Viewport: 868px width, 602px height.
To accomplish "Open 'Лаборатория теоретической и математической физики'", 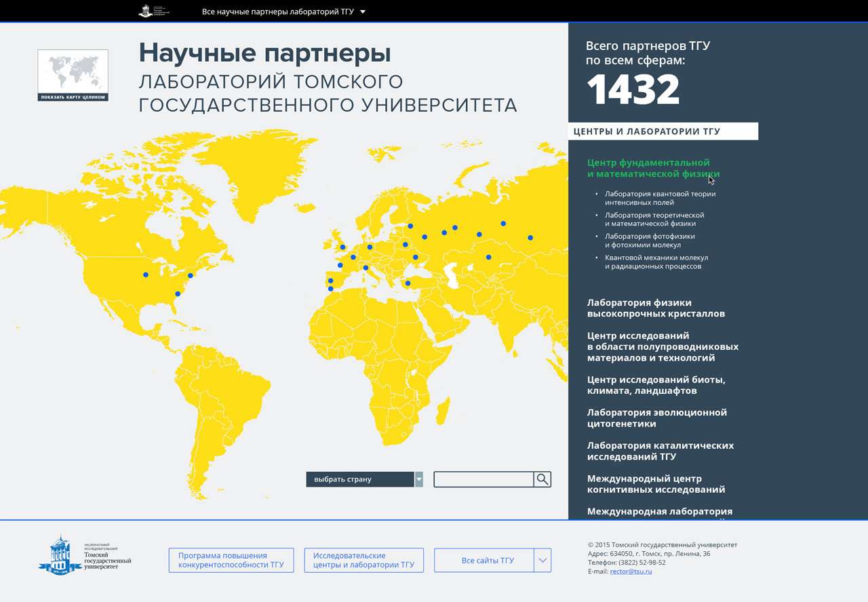I will point(654,219).
